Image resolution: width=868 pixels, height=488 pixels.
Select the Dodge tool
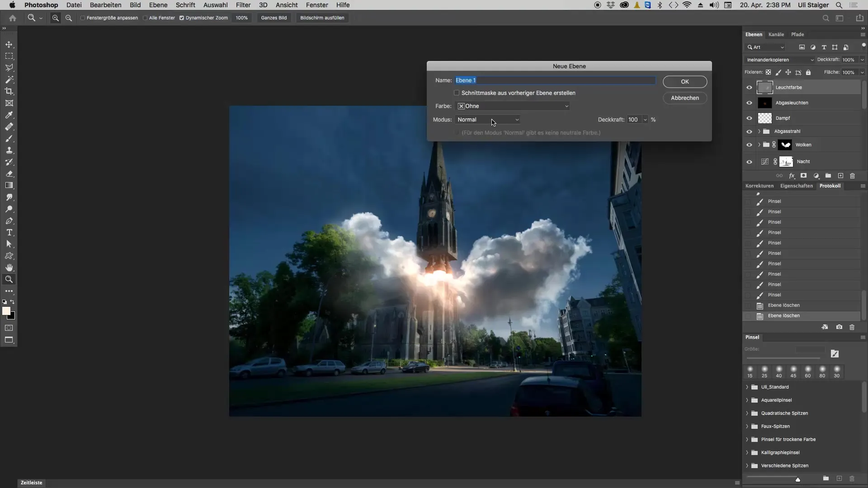point(9,209)
